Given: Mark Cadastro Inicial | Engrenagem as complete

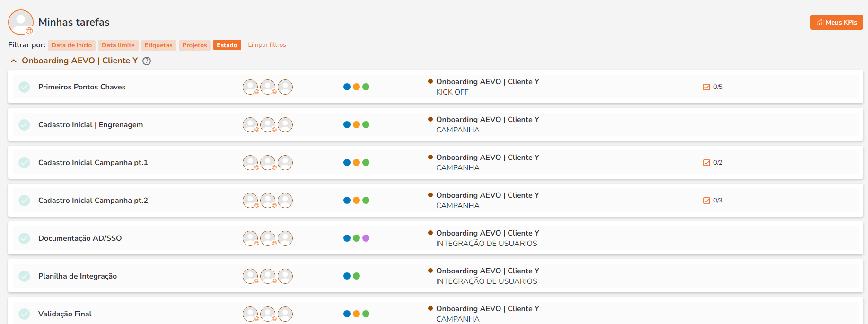Looking at the screenshot, I should pyautogui.click(x=24, y=125).
